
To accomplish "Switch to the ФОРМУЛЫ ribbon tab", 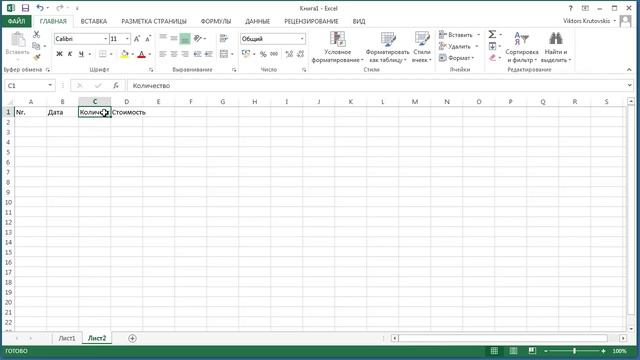I will [216, 21].
